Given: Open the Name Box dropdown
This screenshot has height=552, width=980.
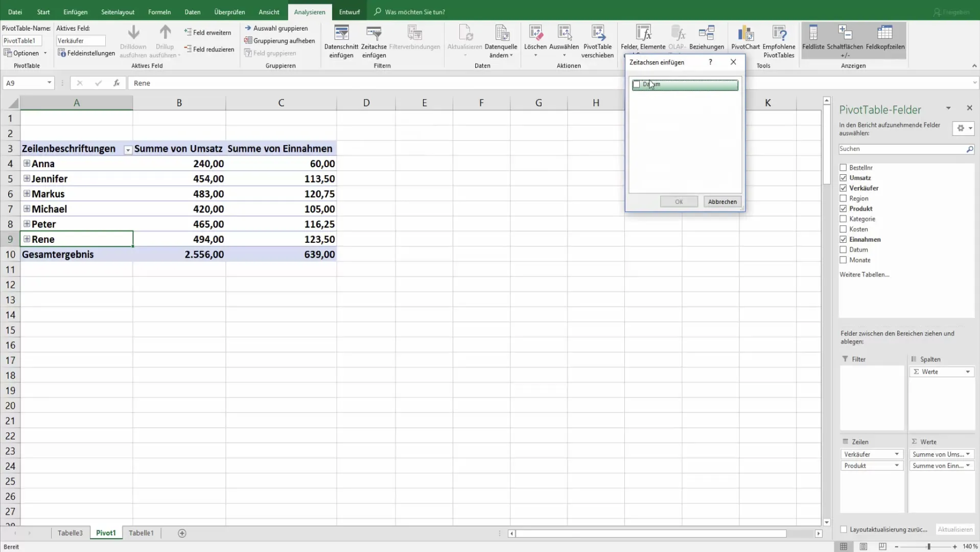Looking at the screenshot, I should coord(49,83).
